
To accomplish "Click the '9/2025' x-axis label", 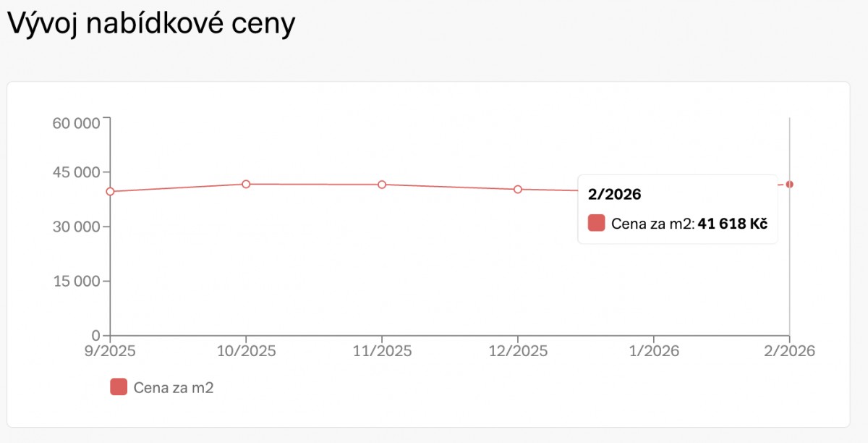I will click(x=110, y=351).
